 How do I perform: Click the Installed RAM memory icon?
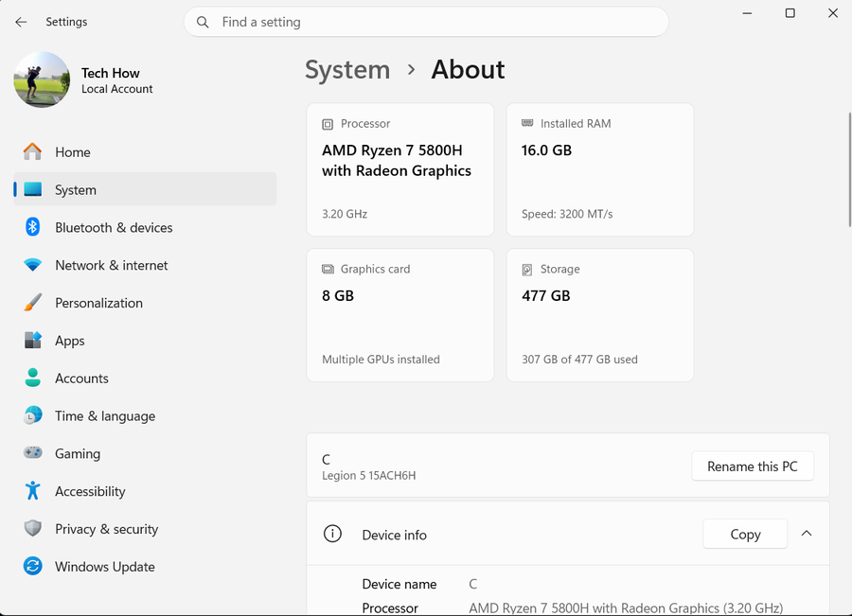coord(527,123)
